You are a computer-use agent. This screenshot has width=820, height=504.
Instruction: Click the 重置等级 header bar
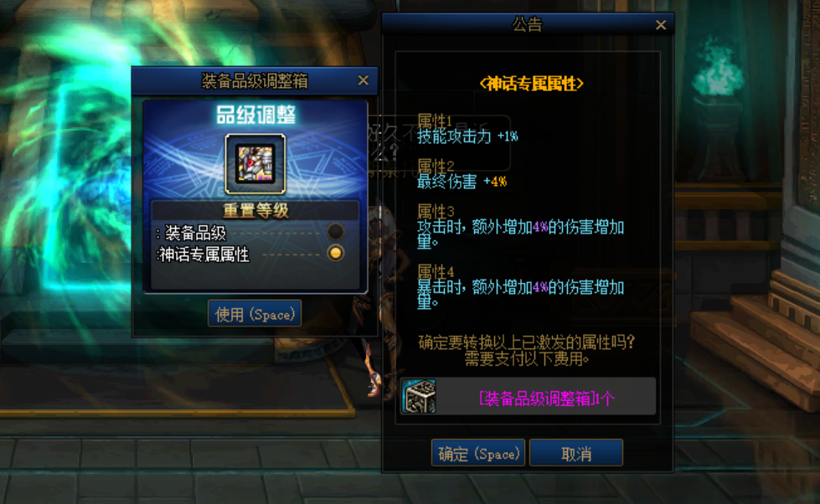click(x=255, y=211)
